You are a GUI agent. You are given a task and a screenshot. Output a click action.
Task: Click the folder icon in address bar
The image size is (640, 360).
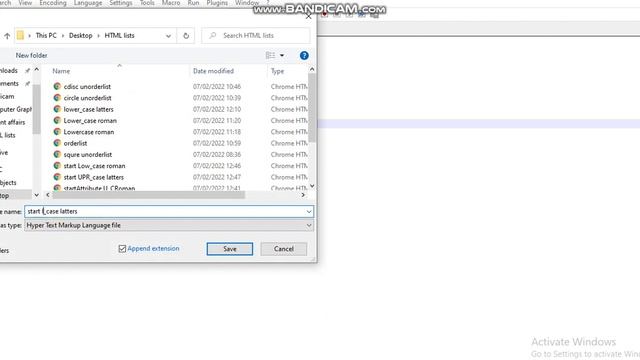[20, 36]
